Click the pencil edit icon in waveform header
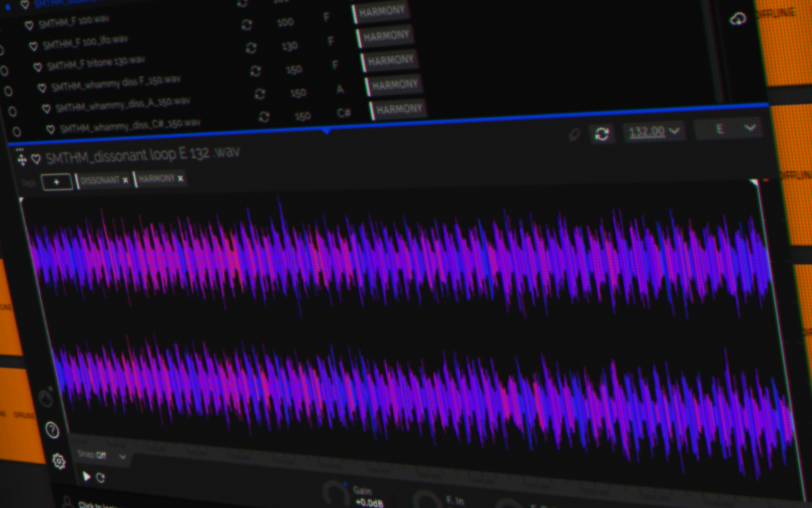Viewport: 812px width, 508px height. click(574, 135)
